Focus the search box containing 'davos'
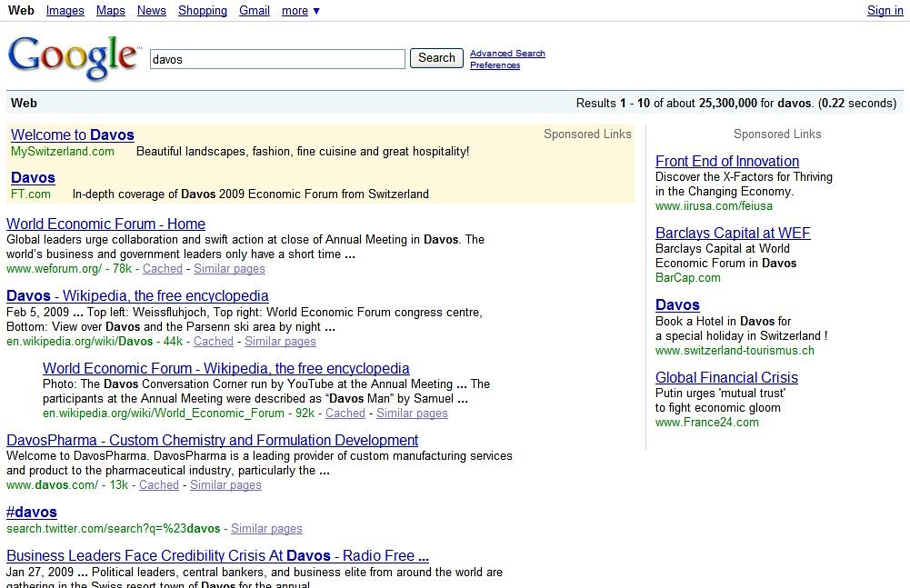 click(x=277, y=59)
